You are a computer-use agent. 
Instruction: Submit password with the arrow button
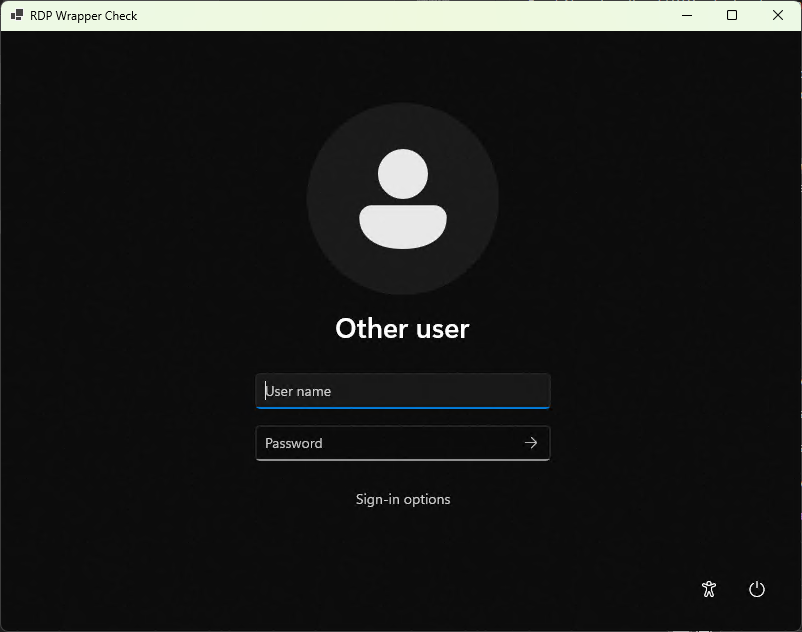(x=531, y=443)
